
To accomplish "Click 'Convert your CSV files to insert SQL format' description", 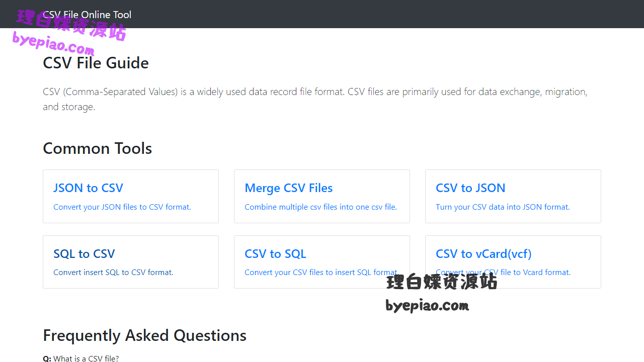I will pyautogui.click(x=321, y=272).
